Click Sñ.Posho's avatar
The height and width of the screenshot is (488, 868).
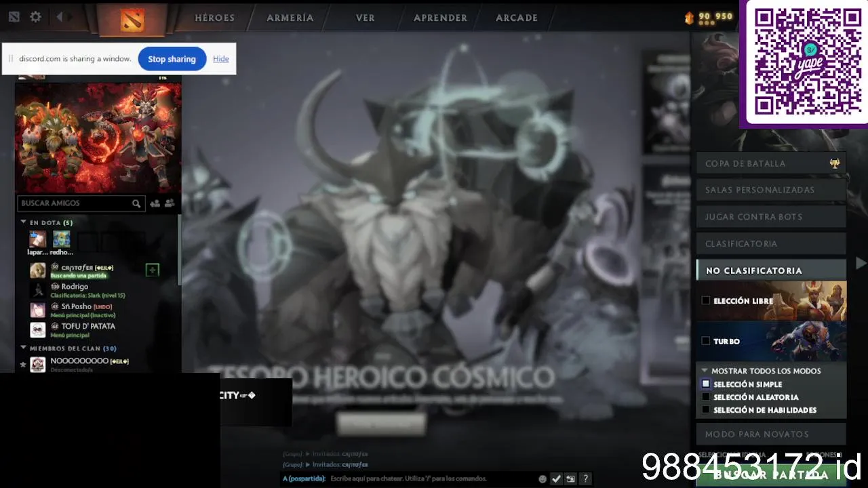pyautogui.click(x=38, y=310)
